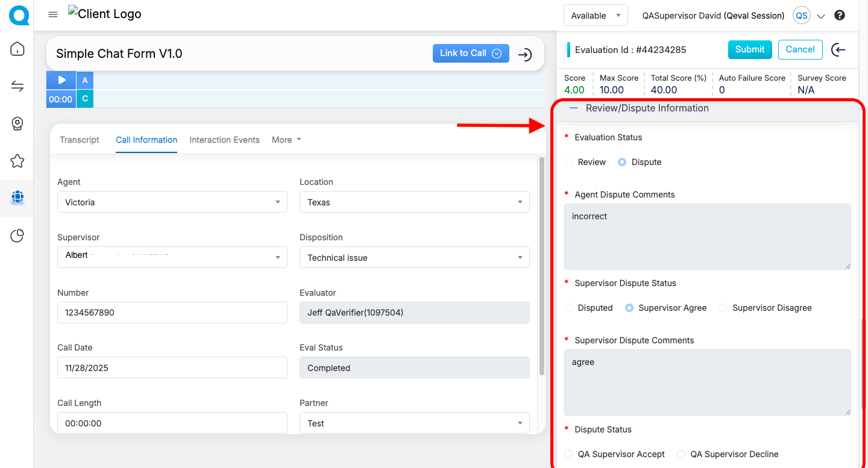Open the Disposition dropdown
868x468 pixels.
coord(414,258)
